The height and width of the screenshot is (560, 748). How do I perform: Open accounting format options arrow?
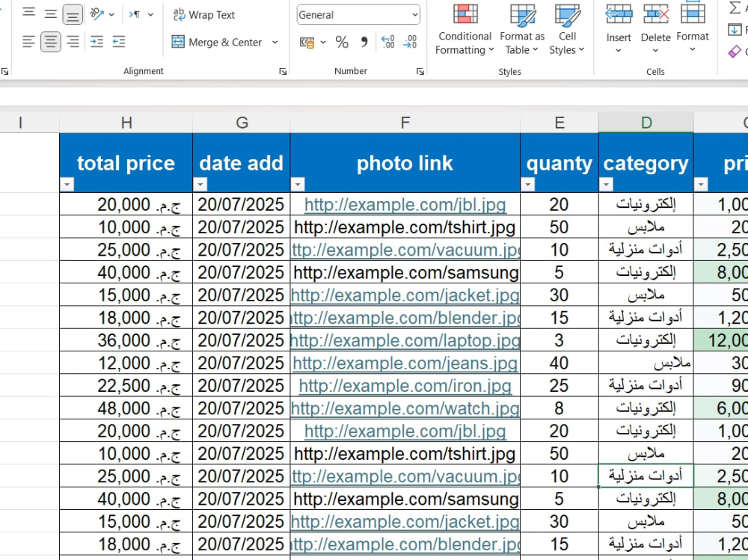tap(323, 43)
